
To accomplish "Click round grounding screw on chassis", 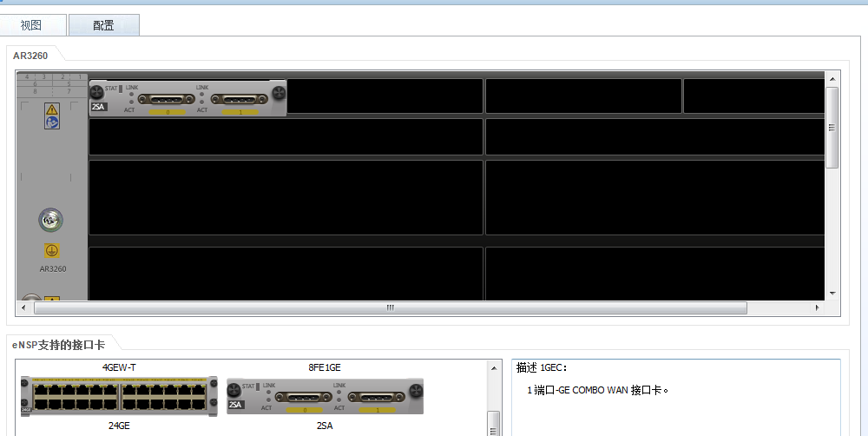I will click(51, 221).
